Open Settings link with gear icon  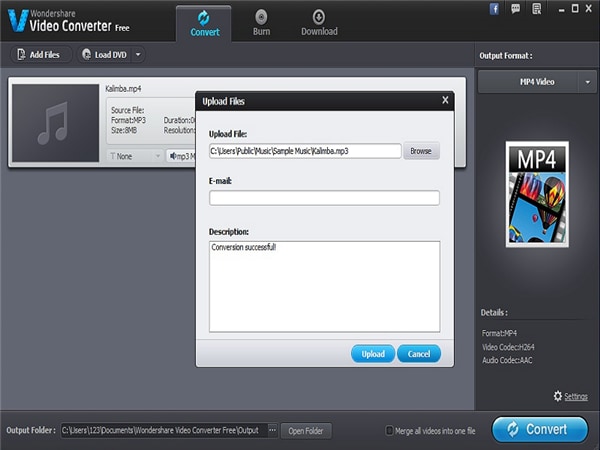point(576,397)
